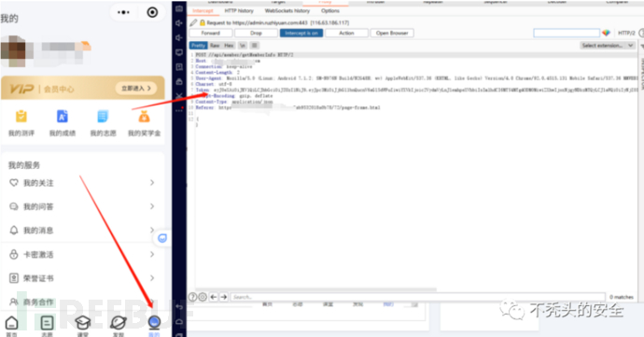Image resolution: width=644 pixels, height=337 pixels.
Task: Click emulator volume down icon
Action: 179,38
